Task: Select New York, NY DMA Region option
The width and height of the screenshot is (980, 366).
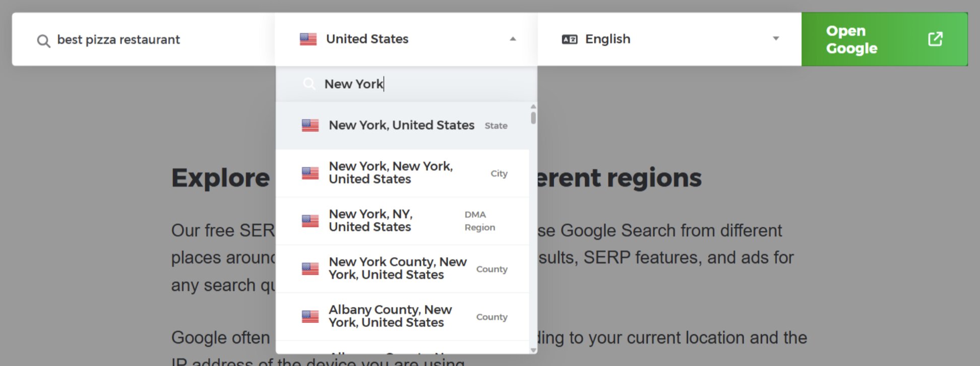Action: coord(403,221)
